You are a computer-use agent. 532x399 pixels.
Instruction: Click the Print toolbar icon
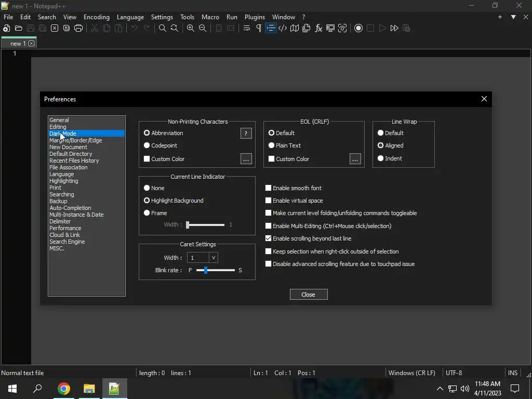tap(78, 28)
